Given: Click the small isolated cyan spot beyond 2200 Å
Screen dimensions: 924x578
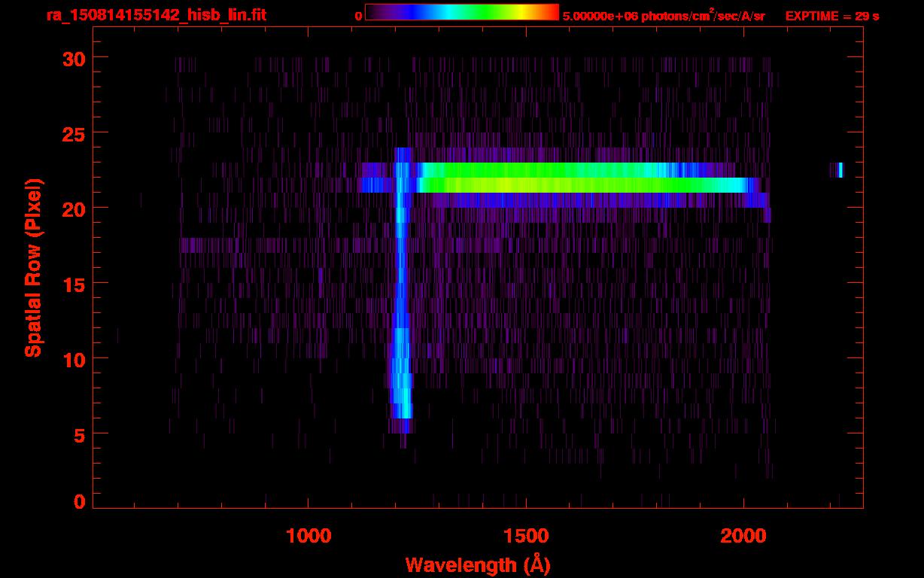Looking at the screenshot, I should pyautogui.click(x=840, y=170).
